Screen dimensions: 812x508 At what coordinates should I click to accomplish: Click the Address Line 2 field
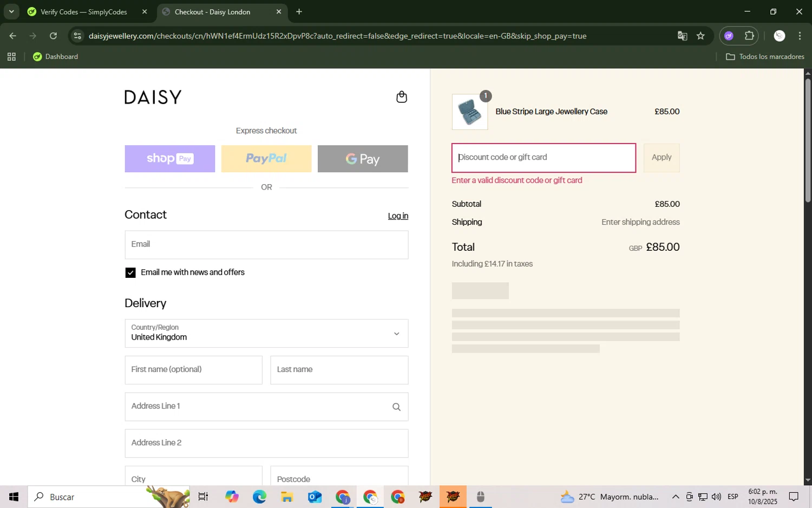(x=266, y=444)
